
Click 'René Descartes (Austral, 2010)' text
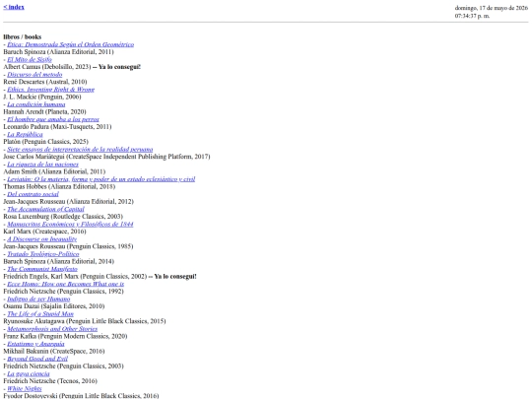tap(45, 82)
